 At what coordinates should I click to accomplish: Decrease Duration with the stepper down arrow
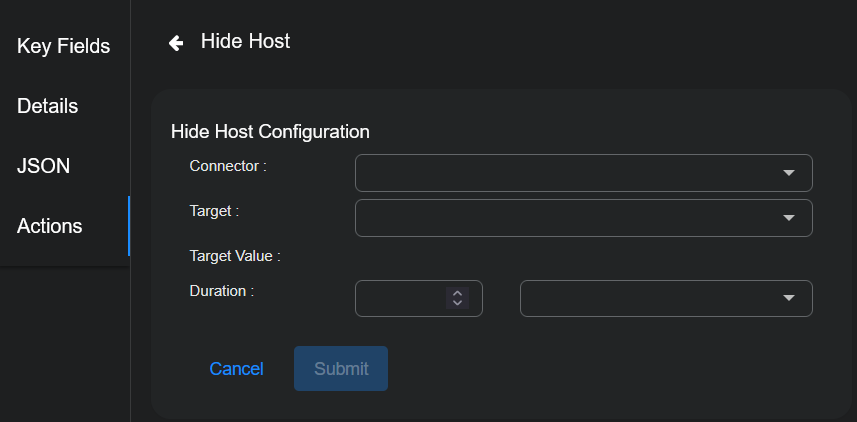[x=457, y=303]
